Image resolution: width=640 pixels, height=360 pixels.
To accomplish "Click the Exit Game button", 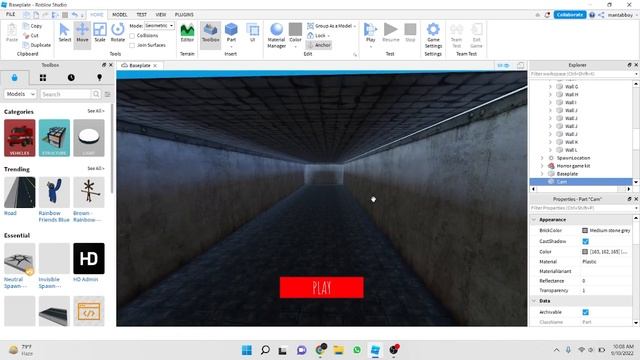I will tap(476, 36).
